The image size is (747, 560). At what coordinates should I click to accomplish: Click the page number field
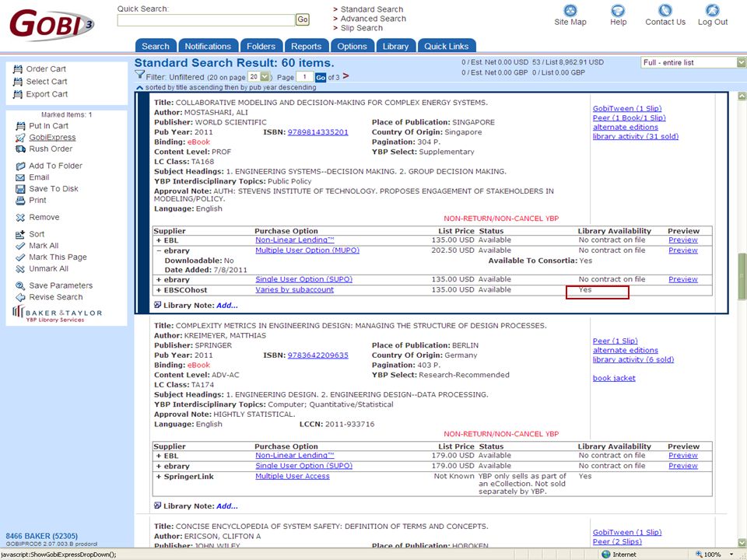[304, 77]
